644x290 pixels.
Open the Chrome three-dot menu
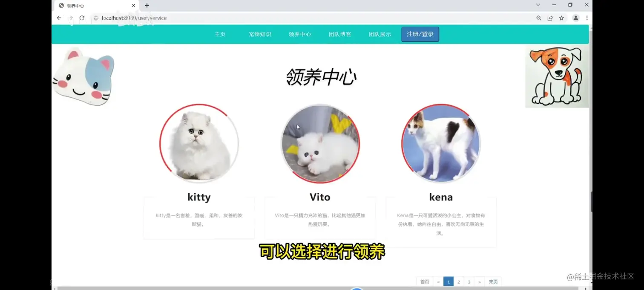(x=587, y=18)
